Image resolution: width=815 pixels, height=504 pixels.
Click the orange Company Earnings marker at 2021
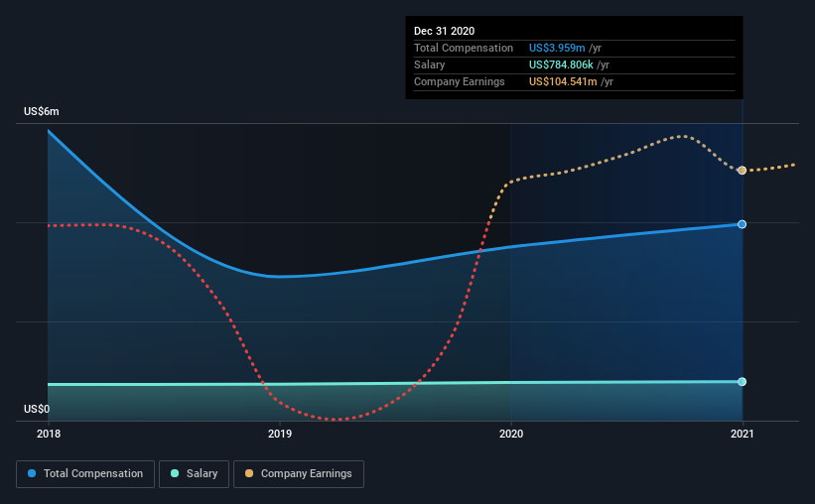point(742,171)
